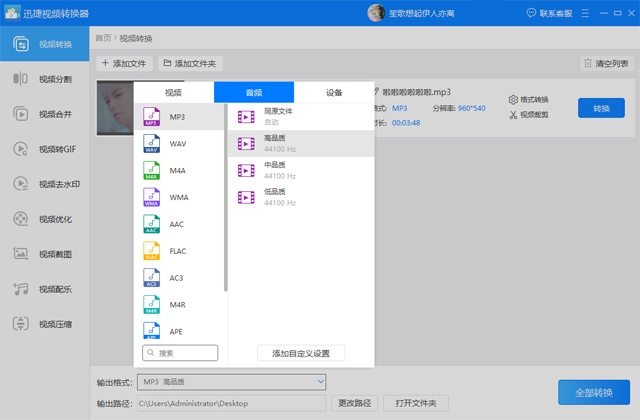640x420 pixels.
Task: Switch to the 设备 format tab
Action: pos(334,92)
